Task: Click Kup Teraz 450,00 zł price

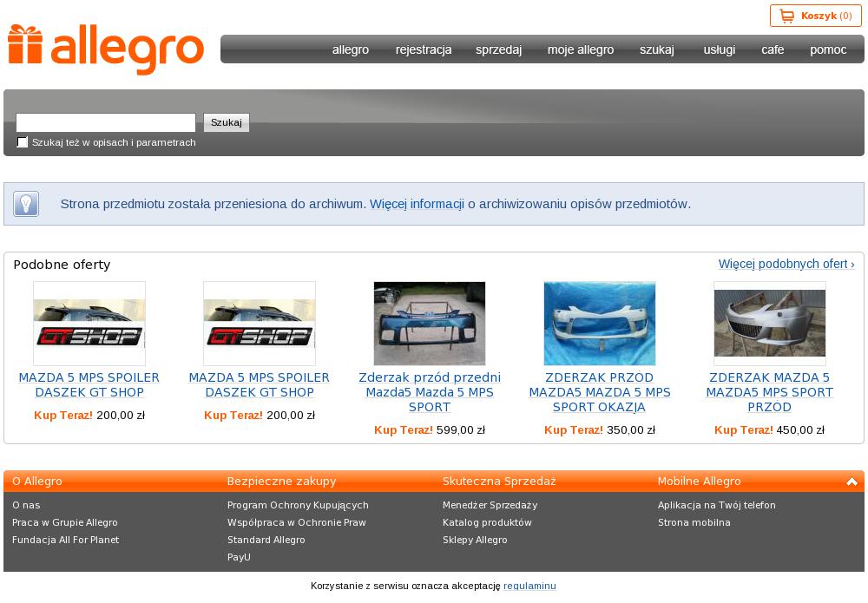Action: [x=769, y=429]
